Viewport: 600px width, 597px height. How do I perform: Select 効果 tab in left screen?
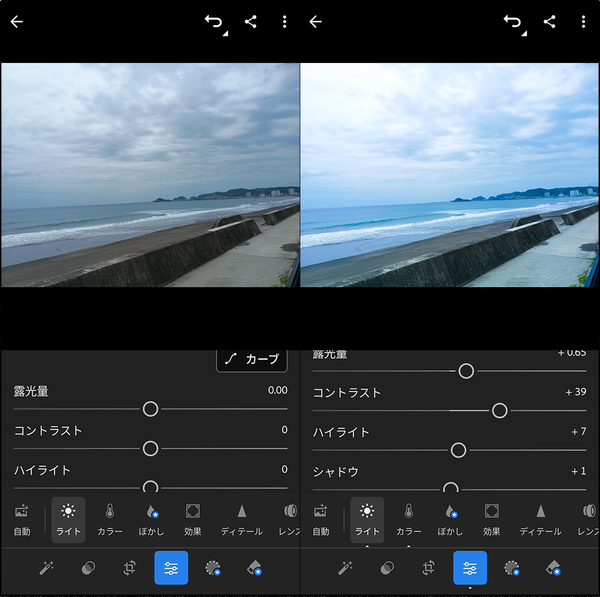192,520
